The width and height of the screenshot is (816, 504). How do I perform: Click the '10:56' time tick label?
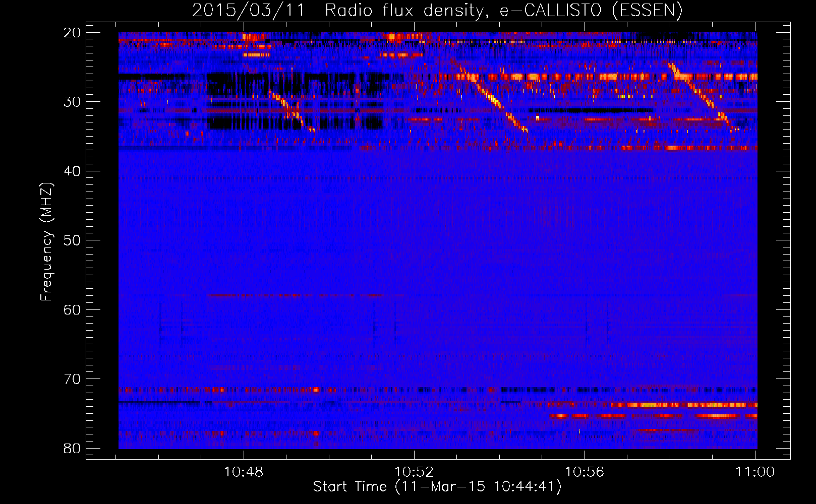pos(585,472)
